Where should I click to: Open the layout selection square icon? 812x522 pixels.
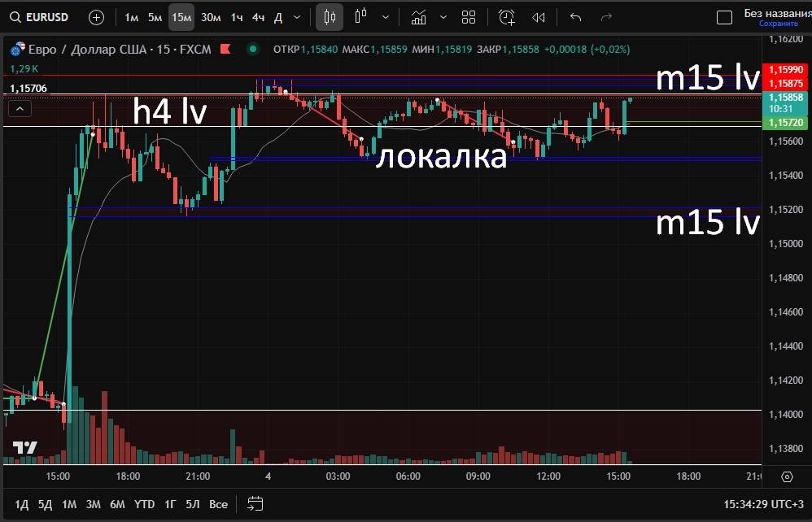[x=724, y=17]
